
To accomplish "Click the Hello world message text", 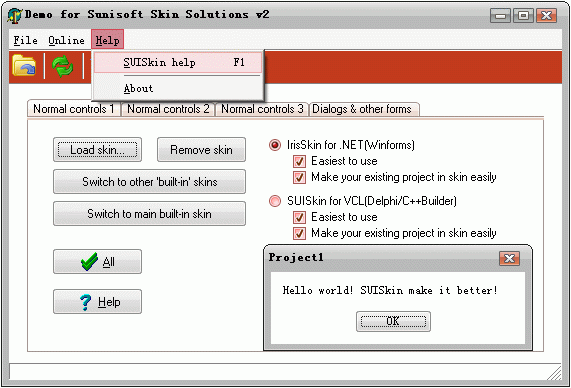I will click(x=390, y=290).
